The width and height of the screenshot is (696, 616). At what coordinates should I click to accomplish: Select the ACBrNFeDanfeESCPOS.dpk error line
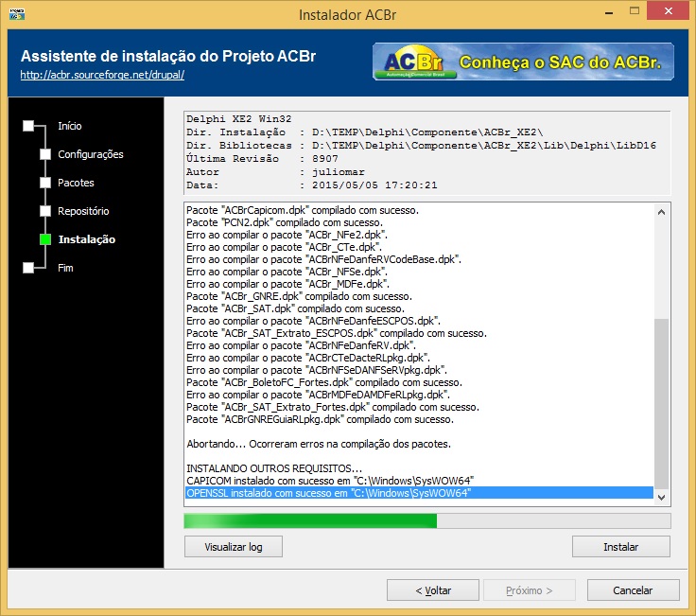[419, 321]
